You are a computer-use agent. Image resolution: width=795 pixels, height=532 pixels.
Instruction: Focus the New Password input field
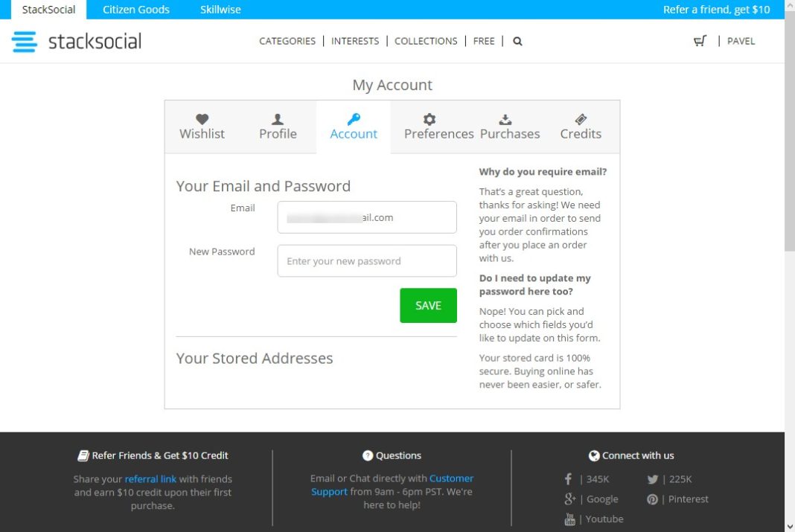coord(367,261)
